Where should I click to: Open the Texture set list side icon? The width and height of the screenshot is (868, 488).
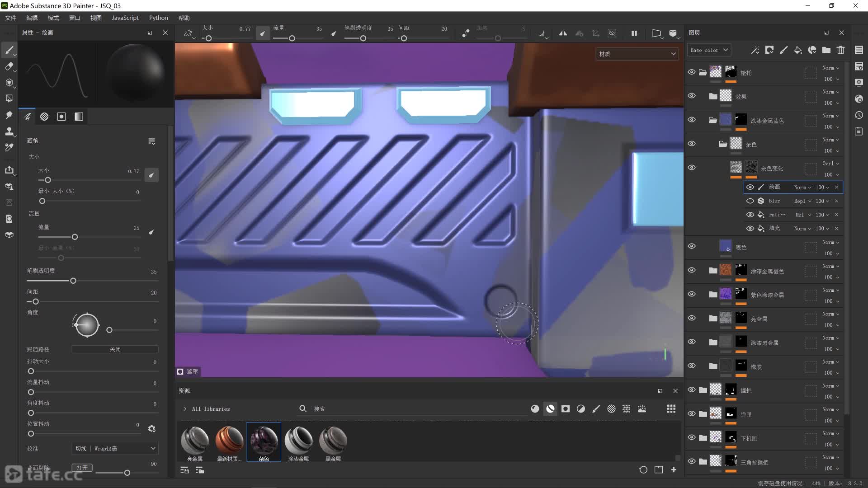[859, 50]
